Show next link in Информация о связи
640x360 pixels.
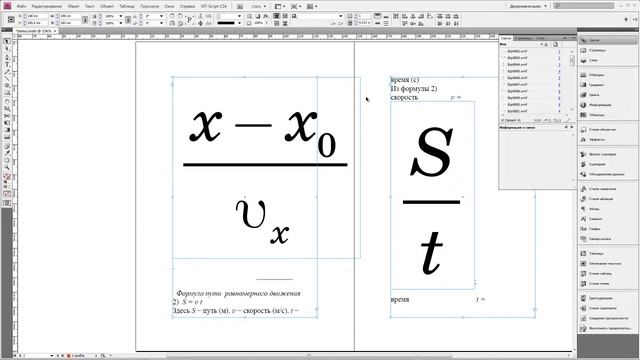571,127
